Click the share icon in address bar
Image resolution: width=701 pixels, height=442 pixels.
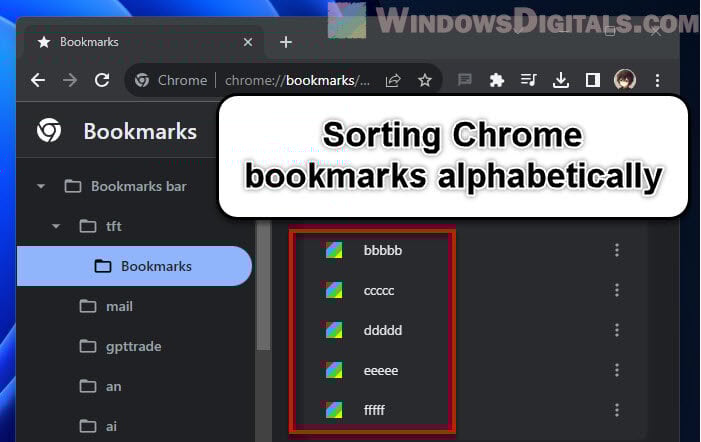(393, 81)
